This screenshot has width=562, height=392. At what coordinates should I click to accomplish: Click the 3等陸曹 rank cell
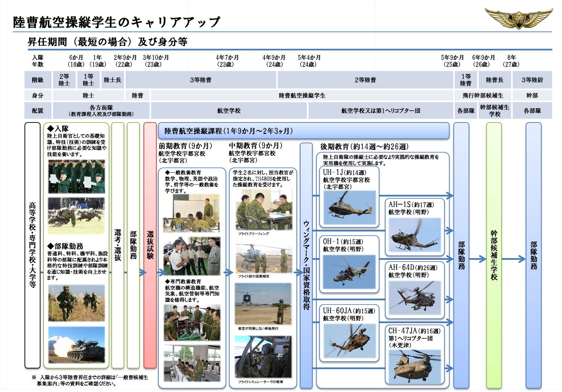pyautogui.click(x=201, y=80)
